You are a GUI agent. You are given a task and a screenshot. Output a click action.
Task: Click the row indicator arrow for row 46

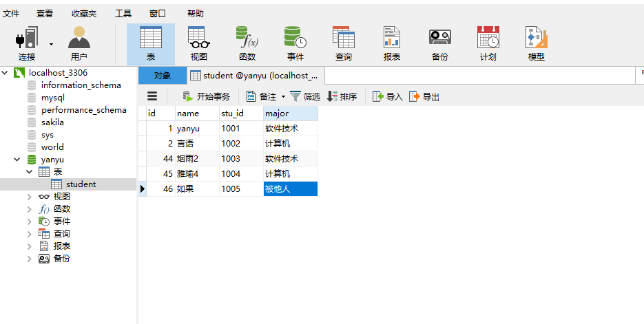[142, 189]
